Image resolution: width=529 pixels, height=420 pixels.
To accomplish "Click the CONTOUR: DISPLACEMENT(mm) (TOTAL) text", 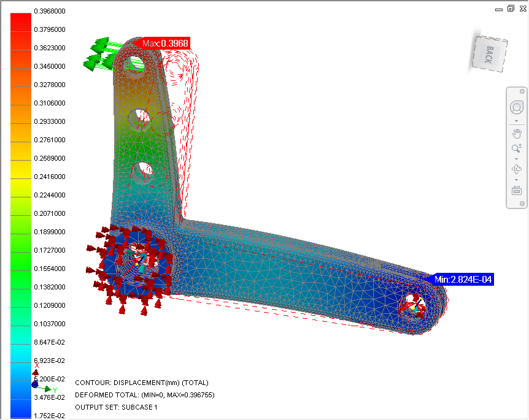I will (x=142, y=383).
